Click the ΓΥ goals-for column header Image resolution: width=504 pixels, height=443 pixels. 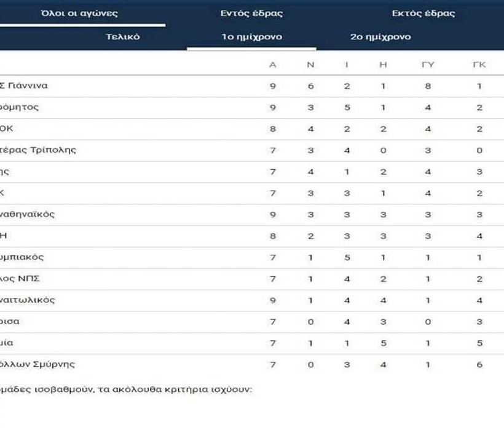tap(428, 65)
